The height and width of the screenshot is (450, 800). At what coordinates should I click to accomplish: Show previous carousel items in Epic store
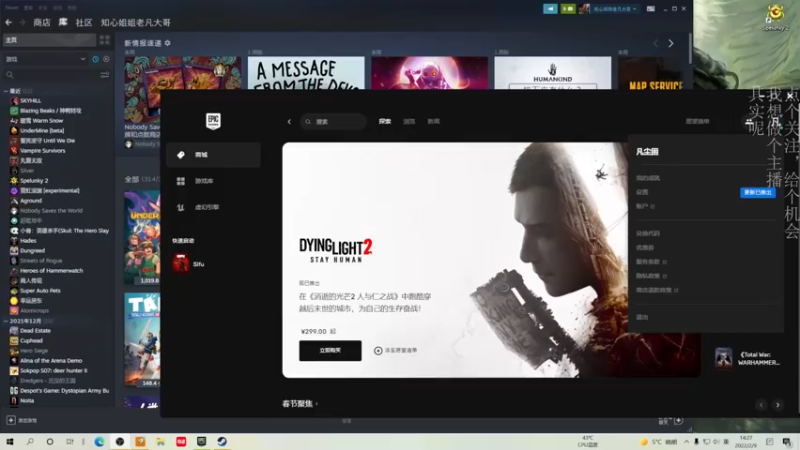click(761, 405)
